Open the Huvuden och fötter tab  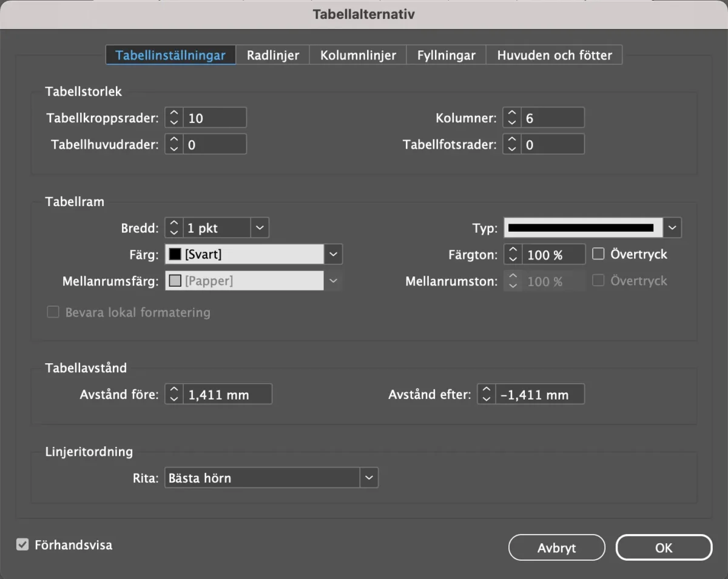554,55
